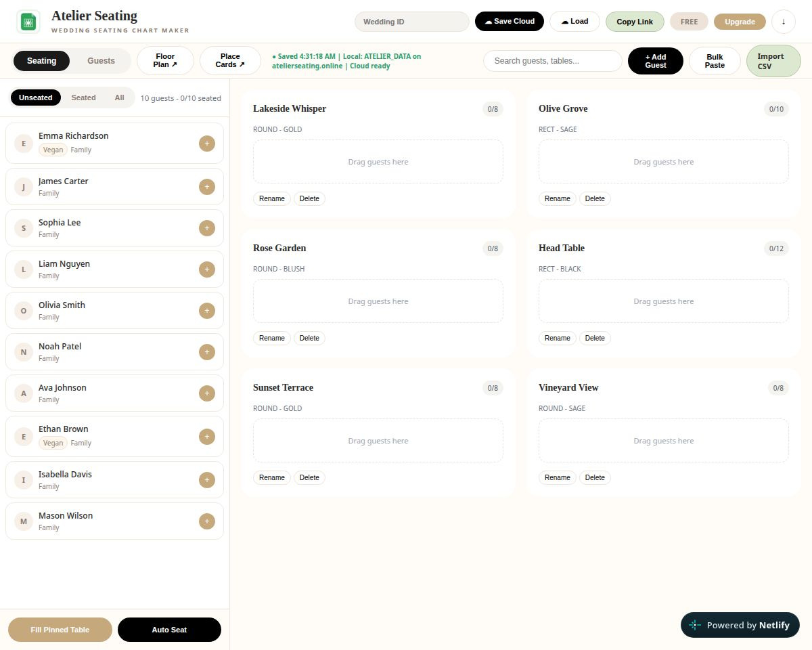Click the Vineyard View drag guests area
The width and height of the screenshot is (812, 650).
[x=664, y=441]
